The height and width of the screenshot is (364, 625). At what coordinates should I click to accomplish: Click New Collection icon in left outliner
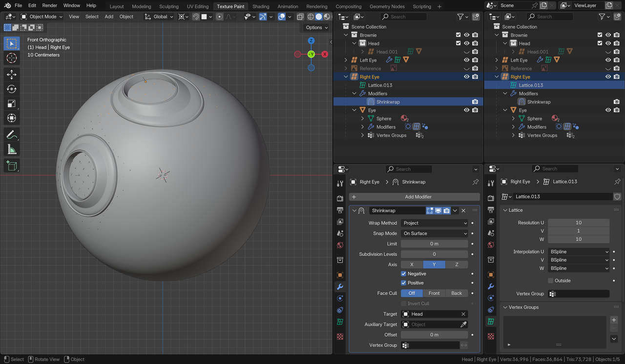tap(476, 17)
